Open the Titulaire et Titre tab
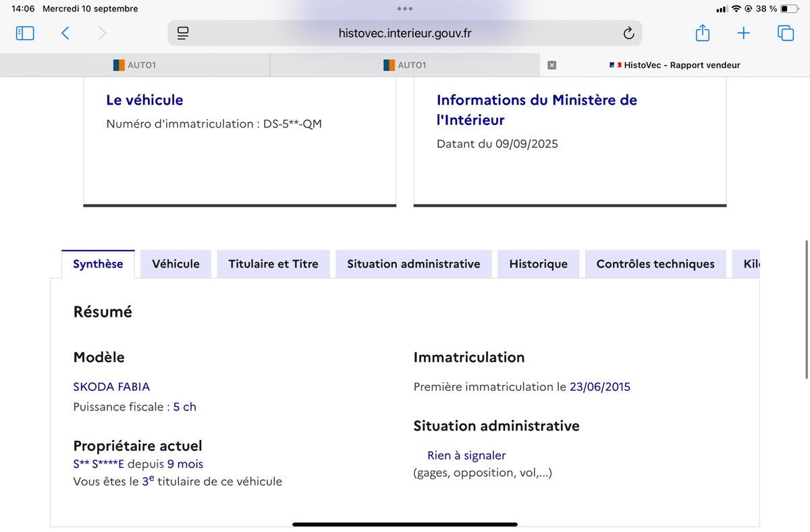Image resolution: width=810 pixels, height=532 pixels. pos(273,264)
